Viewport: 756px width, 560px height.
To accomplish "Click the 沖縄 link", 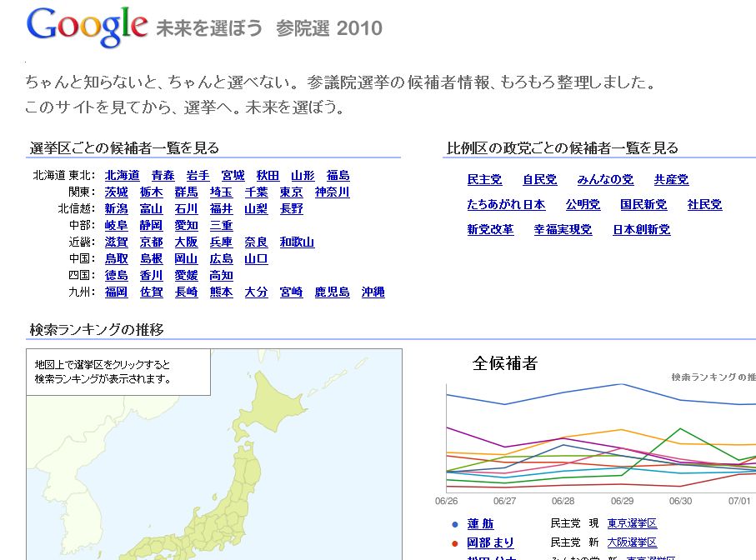I will (x=373, y=292).
